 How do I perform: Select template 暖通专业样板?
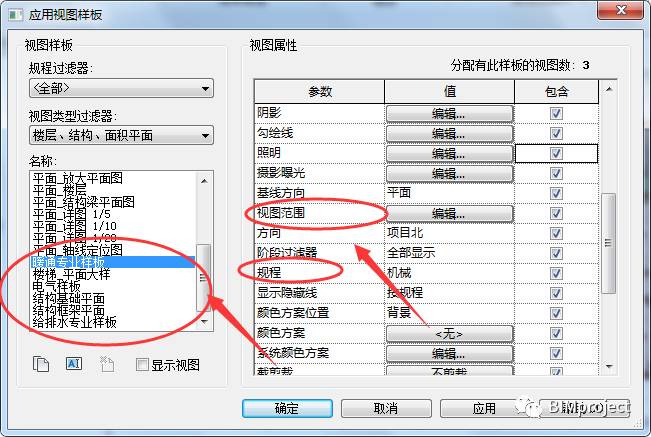(x=113, y=262)
